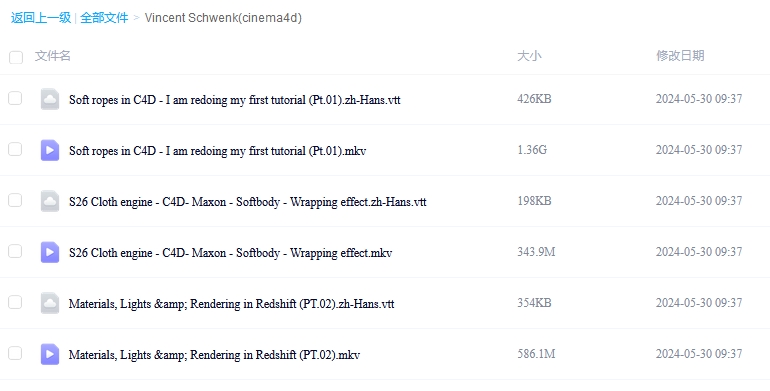Select checkbox for Soft ropes Pt.01.mkv
This screenshot has width=770, height=391.
click(15, 149)
